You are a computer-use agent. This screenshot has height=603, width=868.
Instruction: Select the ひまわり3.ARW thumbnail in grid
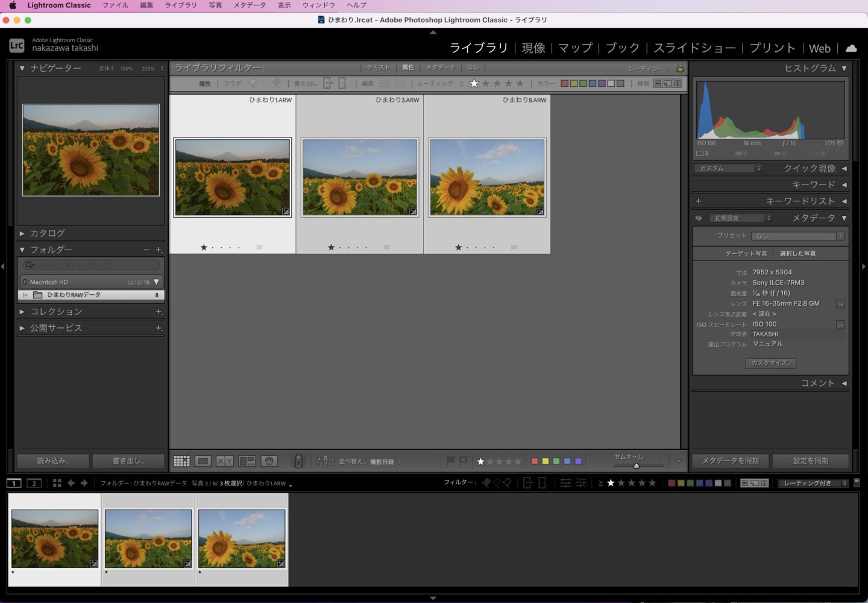pos(360,177)
